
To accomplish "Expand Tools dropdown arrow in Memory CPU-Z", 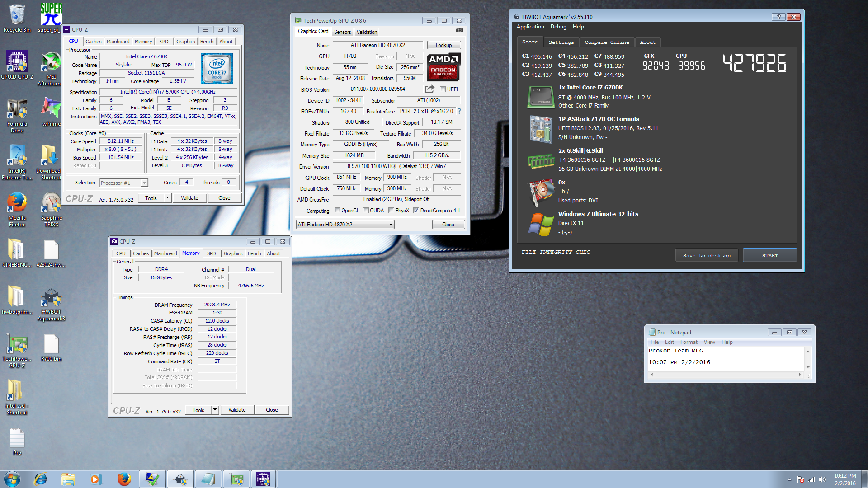I will 215,410.
